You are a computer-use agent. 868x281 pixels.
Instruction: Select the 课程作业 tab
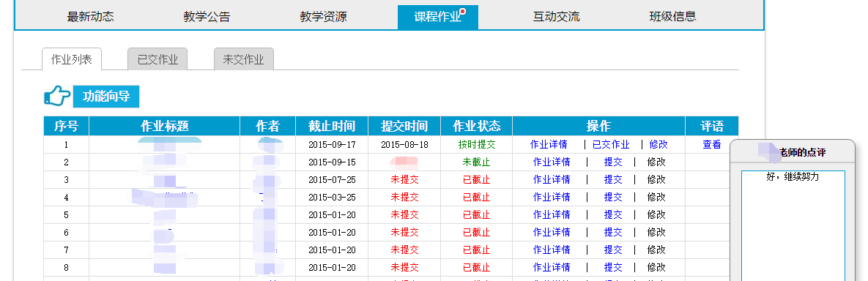point(438,17)
